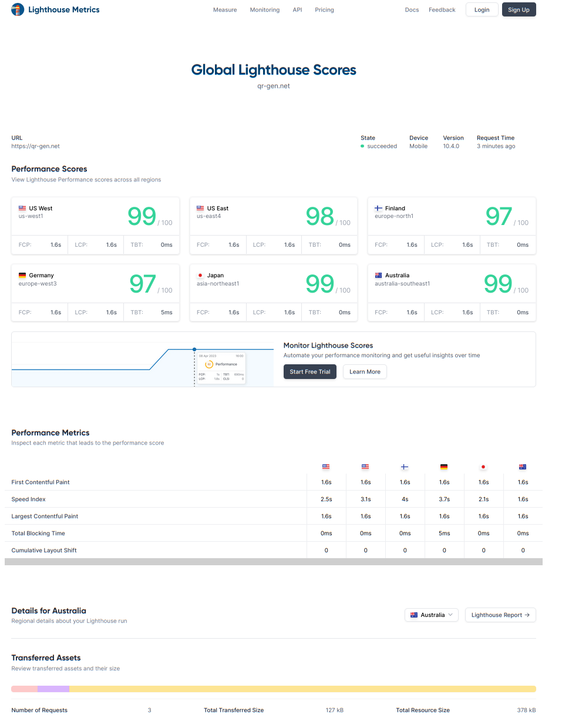The height and width of the screenshot is (728, 562).
Task: Click the performance monitoring chart preview
Action: click(x=143, y=360)
